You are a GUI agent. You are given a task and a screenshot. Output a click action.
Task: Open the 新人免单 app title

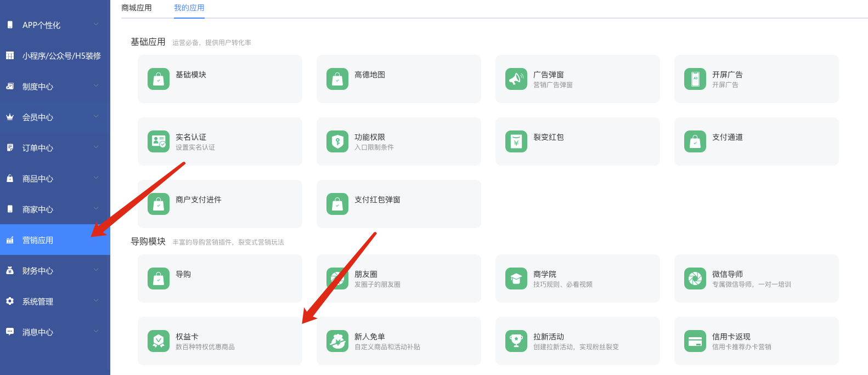[x=370, y=337]
